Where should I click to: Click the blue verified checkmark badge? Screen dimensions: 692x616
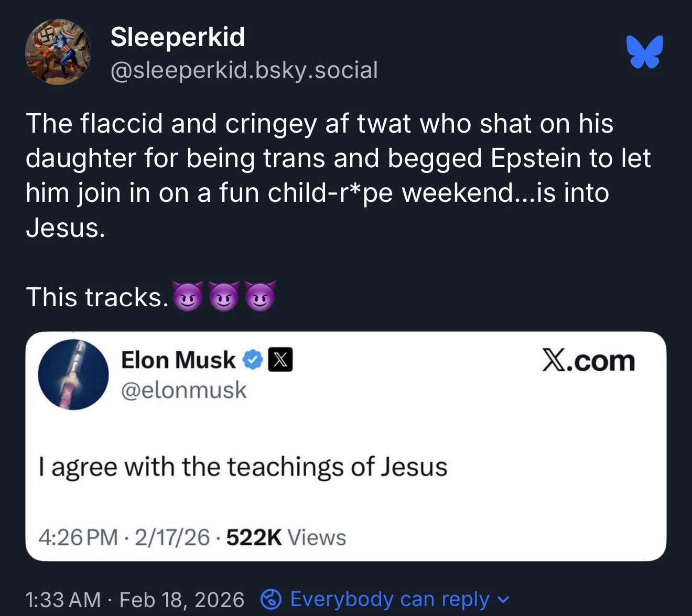[x=253, y=360]
